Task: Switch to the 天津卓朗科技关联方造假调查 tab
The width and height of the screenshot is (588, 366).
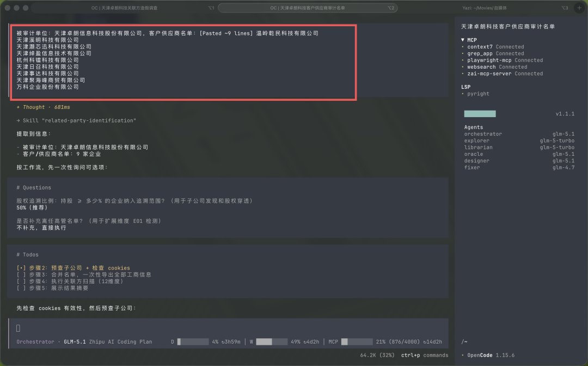Action: (125, 8)
